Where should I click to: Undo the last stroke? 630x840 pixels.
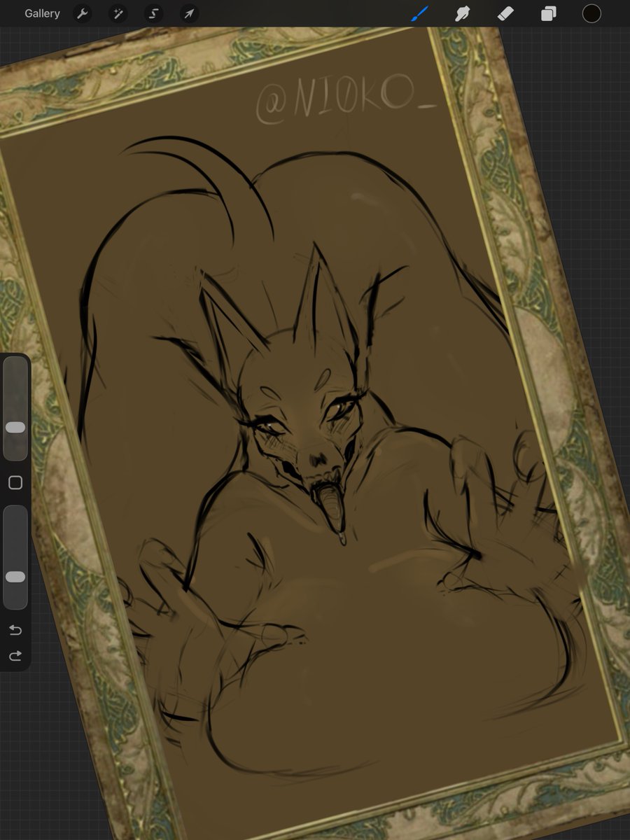click(15, 631)
